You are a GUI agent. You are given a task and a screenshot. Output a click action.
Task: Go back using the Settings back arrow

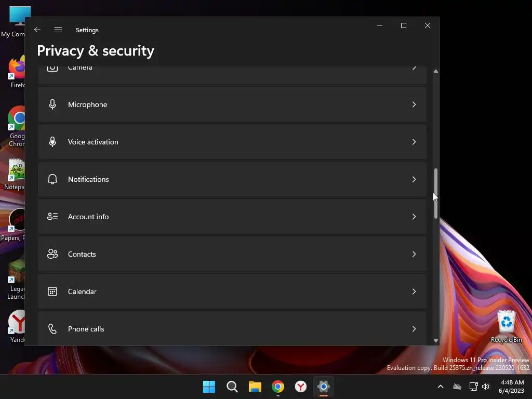(x=37, y=30)
